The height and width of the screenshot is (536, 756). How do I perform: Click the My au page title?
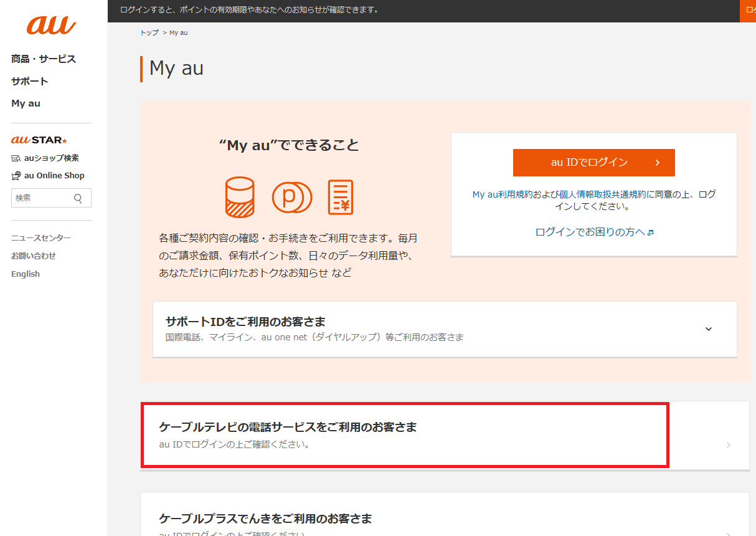pyautogui.click(x=176, y=69)
